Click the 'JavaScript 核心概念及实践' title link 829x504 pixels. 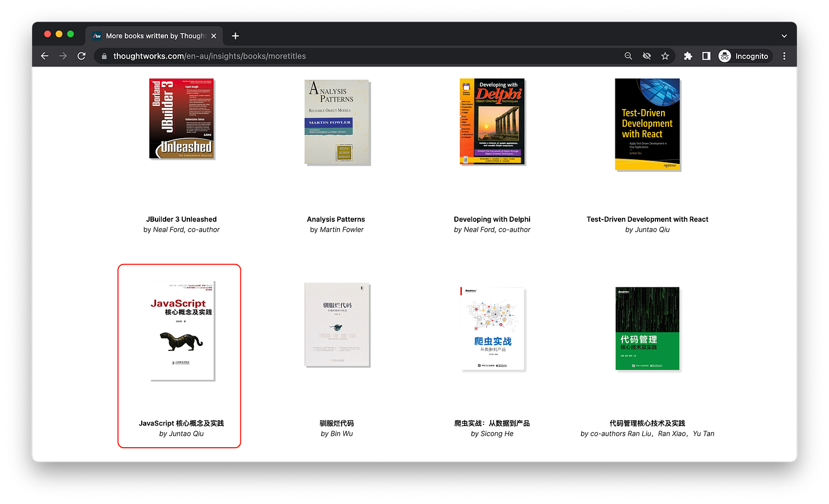click(181, 423)
